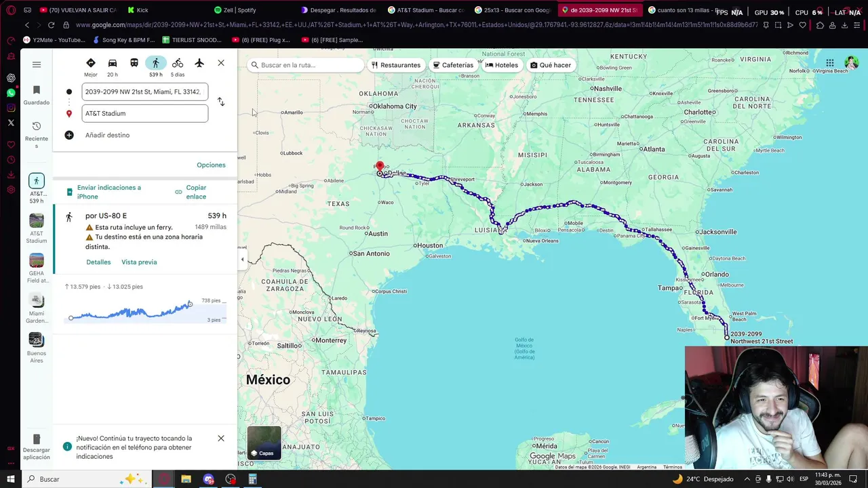This screenshot has width=868, height=488.
Task: Click the map route search box
Action: (305, 65)
